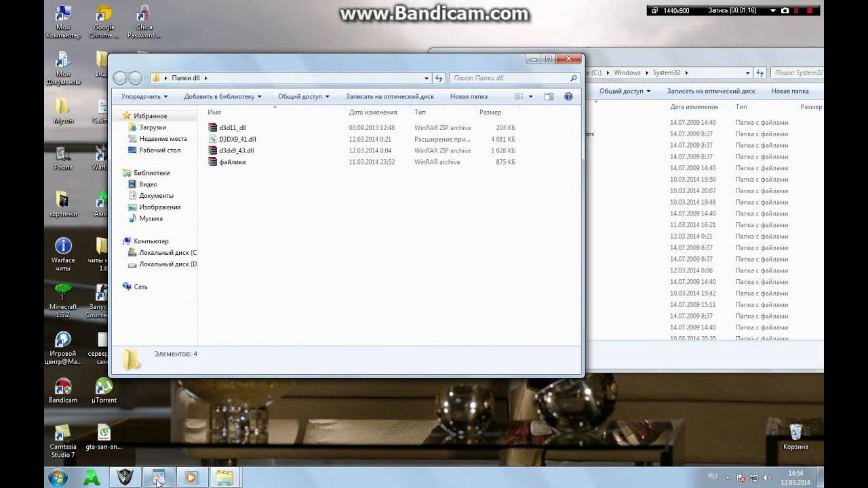Open the Документы library
868x488 pixels.
156,196
